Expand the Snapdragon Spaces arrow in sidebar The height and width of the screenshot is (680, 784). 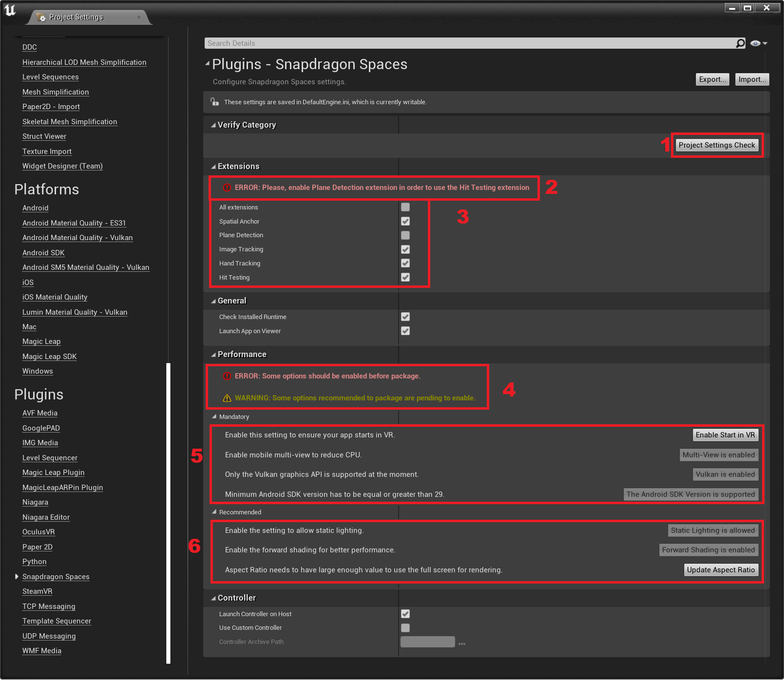point(17,576)
